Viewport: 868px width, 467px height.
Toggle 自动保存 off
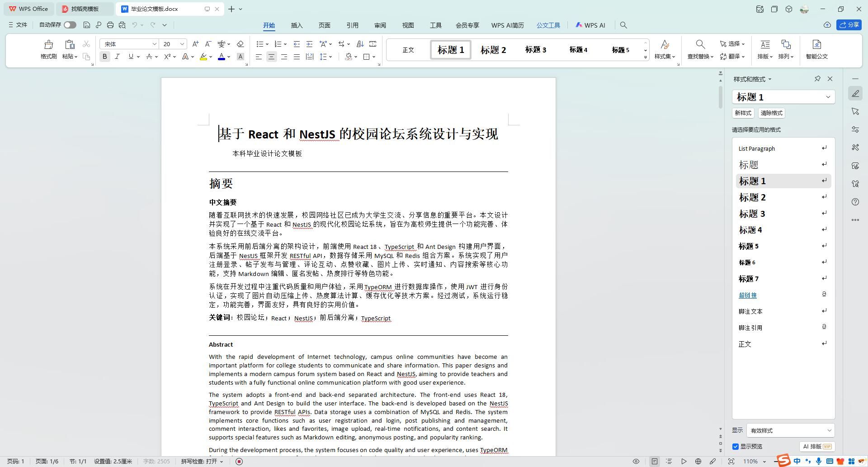(x=70, y=25)
